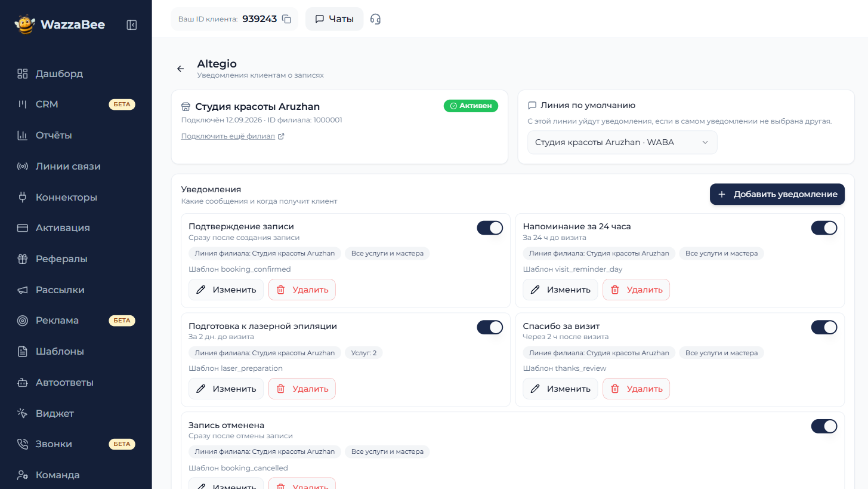Click the Активен status badge

tap(471, 106)
